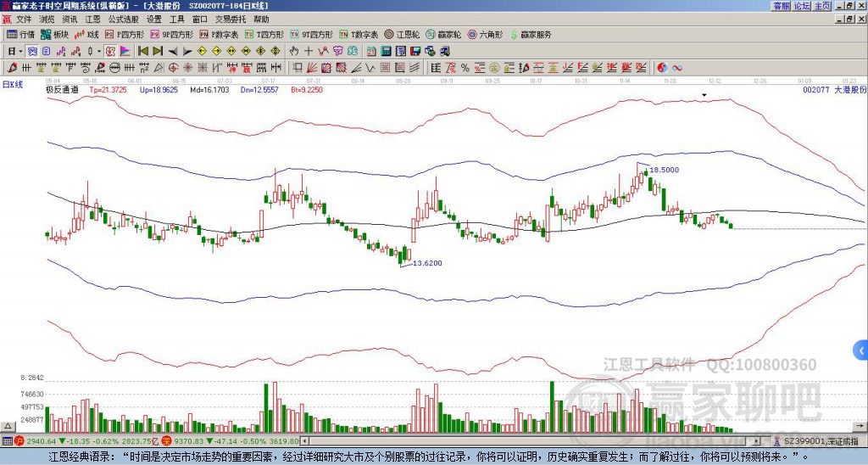The width and height of the screenshot is (868, 465).
Task: Click horizontal scrollbar left arrow
Action: click(x=304, y=441)
